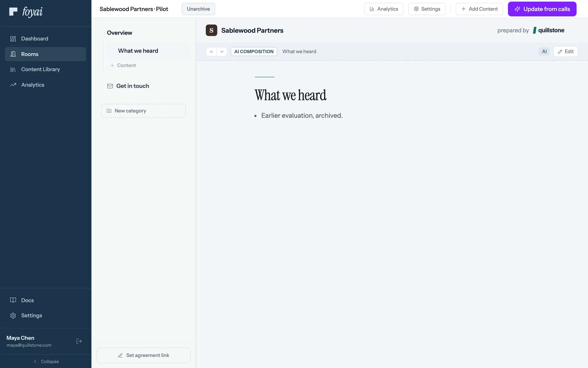The width and height of the screenshot is (588, 368).
Task: Open Analytics in left sidebar
Action: pos(45,85)
